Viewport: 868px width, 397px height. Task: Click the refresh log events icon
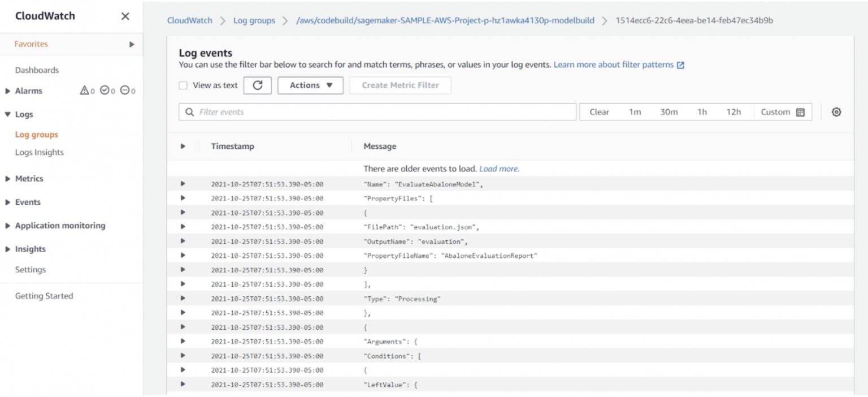pos(258,85)
